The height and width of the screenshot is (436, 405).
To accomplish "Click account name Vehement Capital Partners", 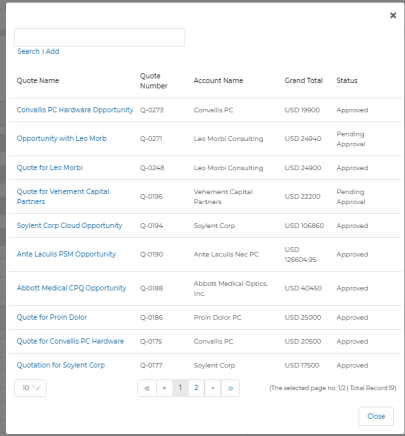I will pos(223,197).
